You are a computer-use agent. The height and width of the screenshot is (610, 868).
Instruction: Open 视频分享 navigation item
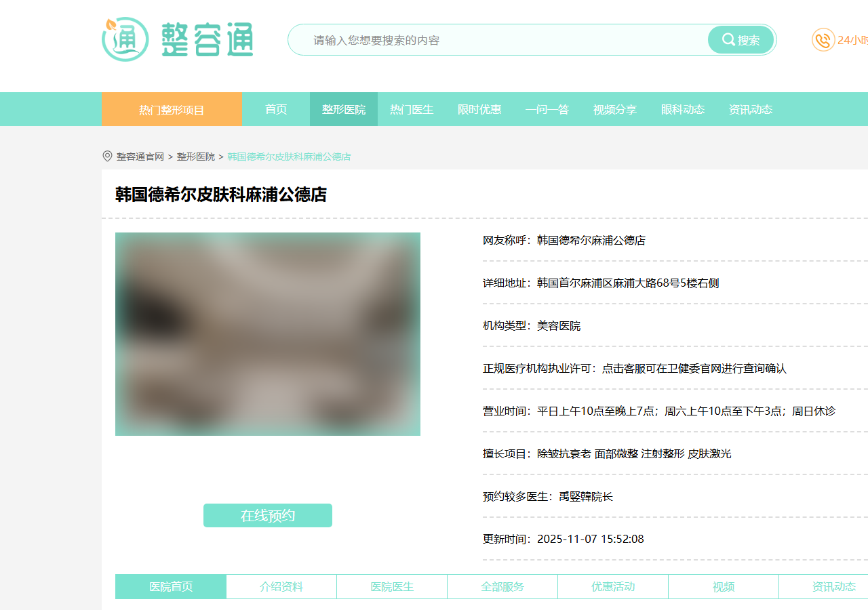(615, 109)
